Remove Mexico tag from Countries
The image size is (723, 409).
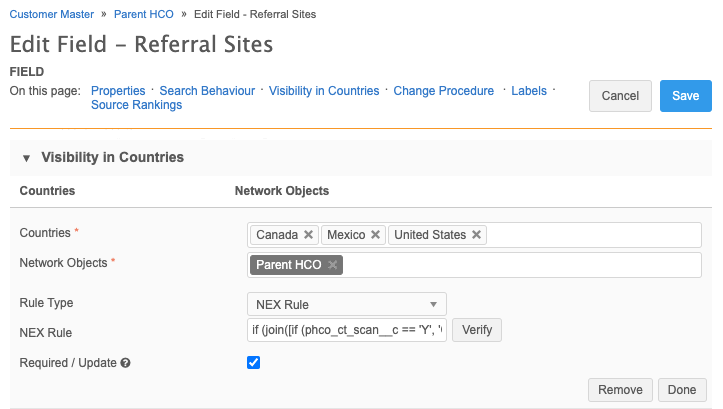tap(375, 235)
